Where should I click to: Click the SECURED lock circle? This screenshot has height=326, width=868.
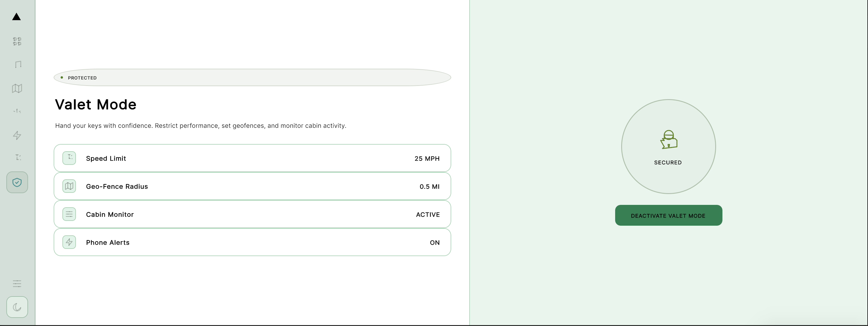pyautogui.click(x=668, y=146)
